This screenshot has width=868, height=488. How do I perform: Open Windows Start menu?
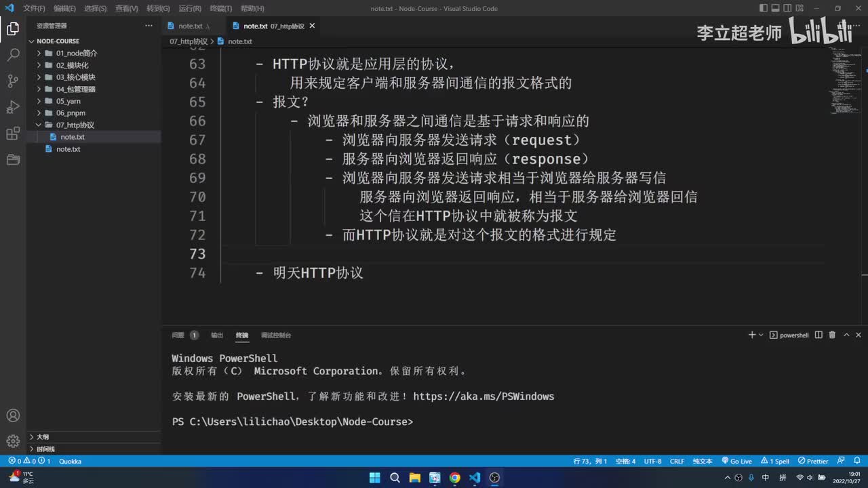pos(374,478)
